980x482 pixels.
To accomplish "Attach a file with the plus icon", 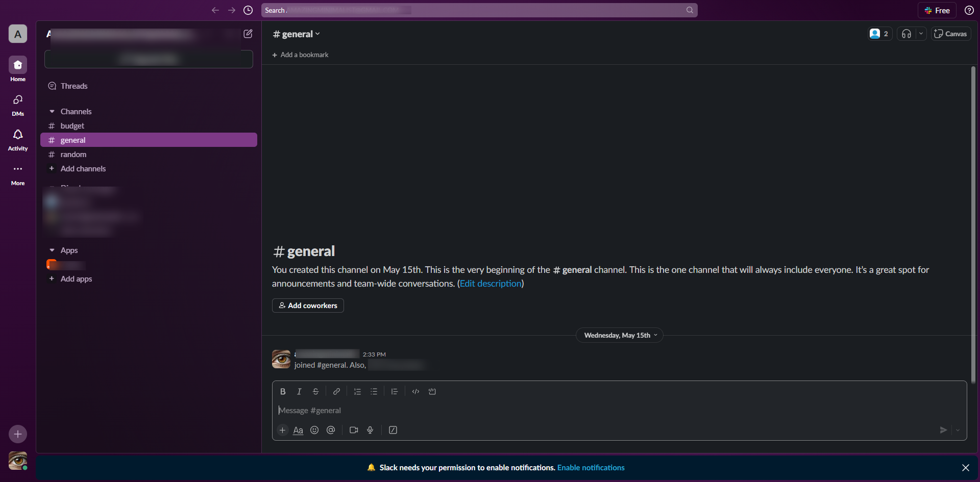I will point(282,430).
